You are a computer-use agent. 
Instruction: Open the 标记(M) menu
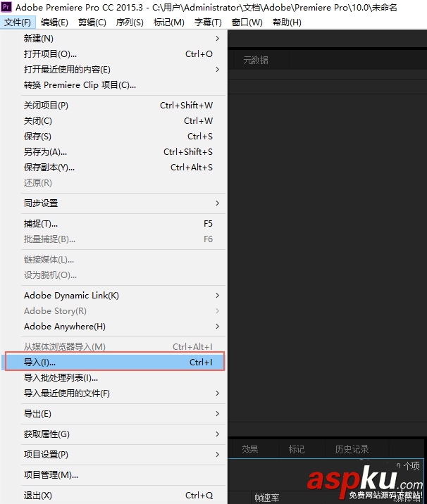point(169,23)
